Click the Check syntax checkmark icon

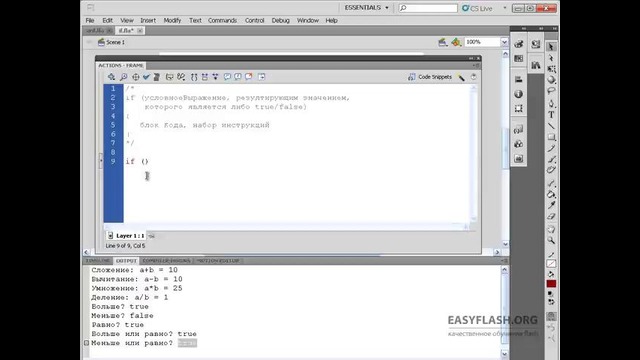click(x=146, y=77)
